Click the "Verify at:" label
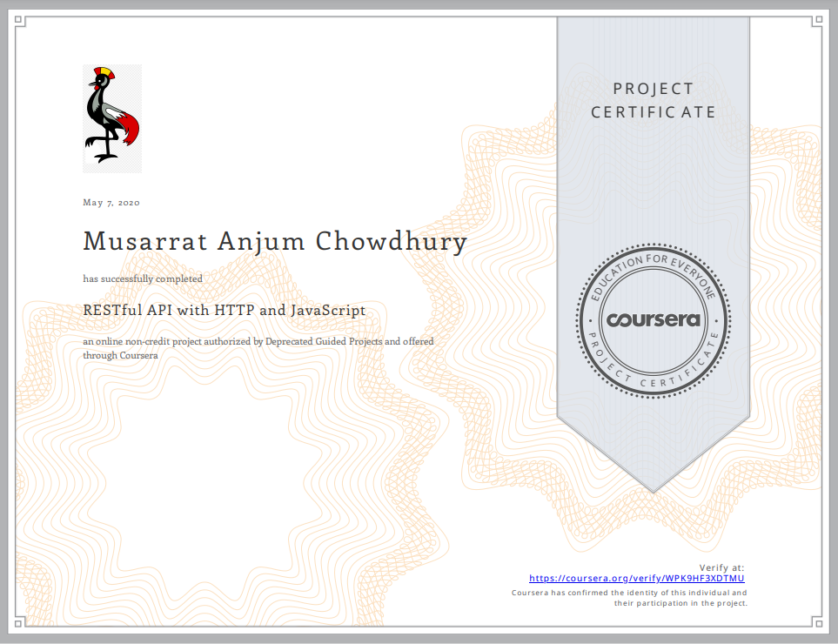838x644 pixels. point(721,567)
